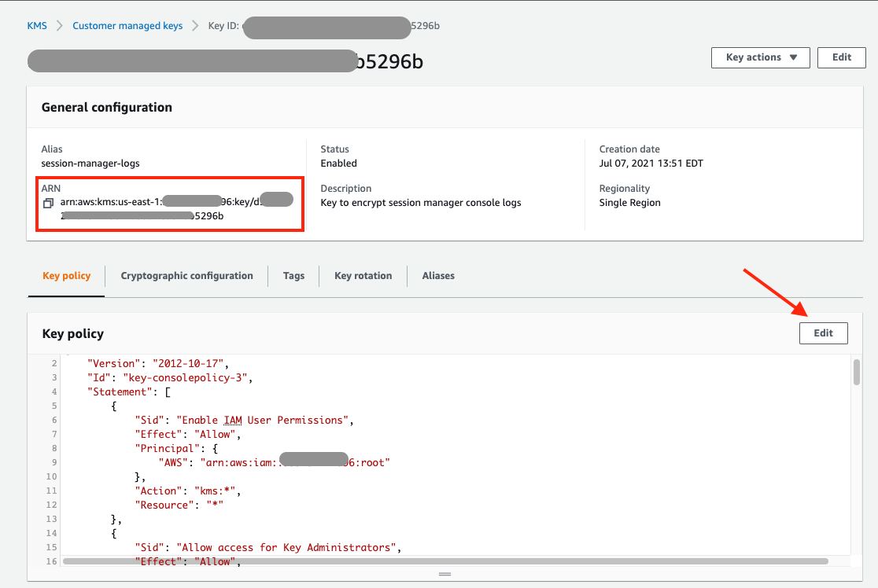Click the copy icon next to the key ARN
Screen dimensions: 878x588
(x=49, y=200)
